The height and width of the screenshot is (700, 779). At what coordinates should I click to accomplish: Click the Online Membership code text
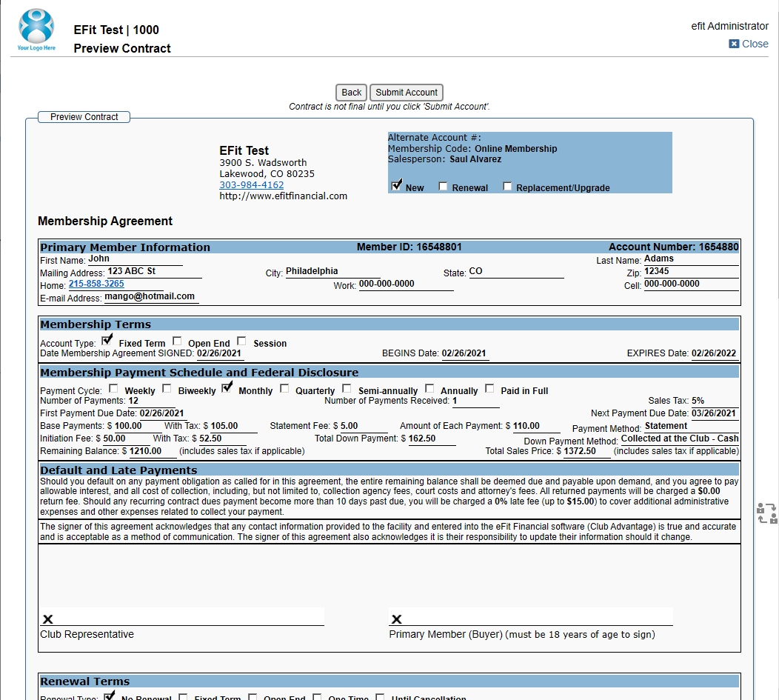click(515, 149)
